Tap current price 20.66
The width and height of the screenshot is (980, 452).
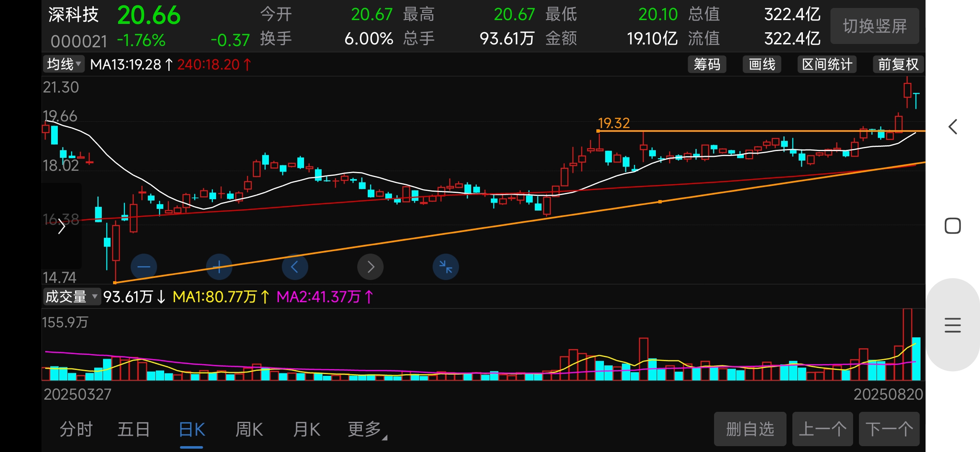click(149, 15)
